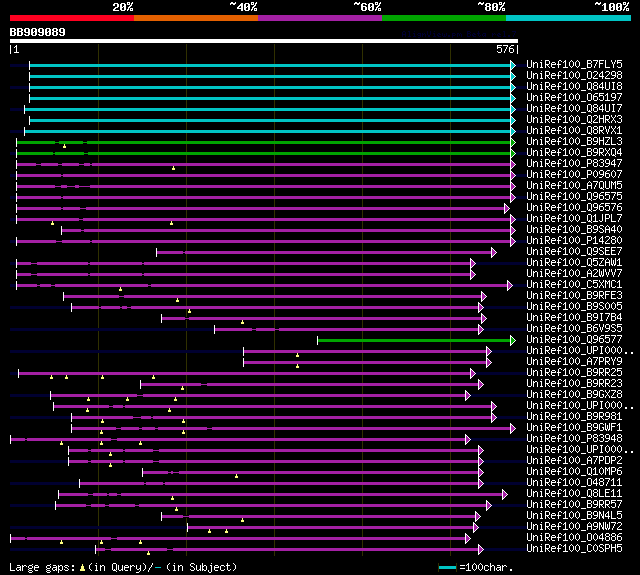Select the UniRef100_O48711 label
This screenshot has width=640, height=575.
[x=574, y=483]
